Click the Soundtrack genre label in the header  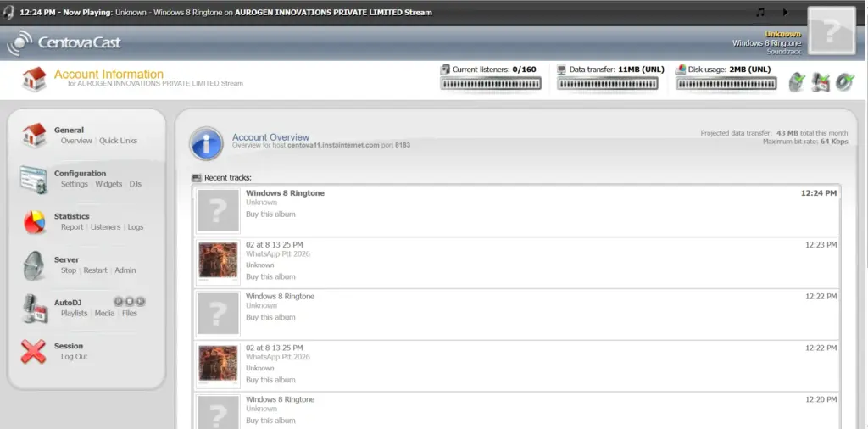(x=784, y=52)
